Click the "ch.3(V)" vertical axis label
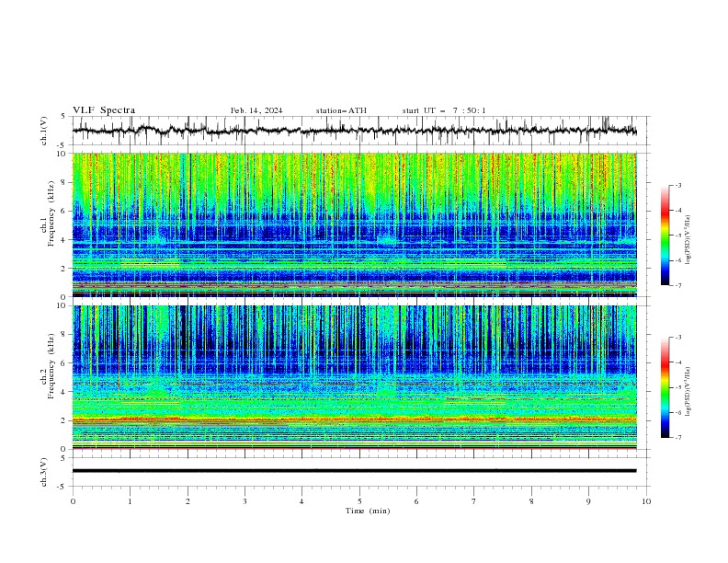Screen dimensions: 728x563 pos(44,472)
